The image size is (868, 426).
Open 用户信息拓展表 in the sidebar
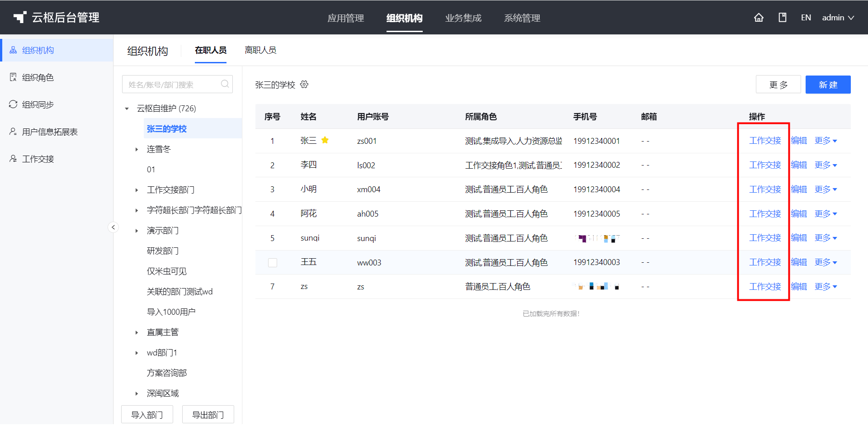click(x=50, y=132)
